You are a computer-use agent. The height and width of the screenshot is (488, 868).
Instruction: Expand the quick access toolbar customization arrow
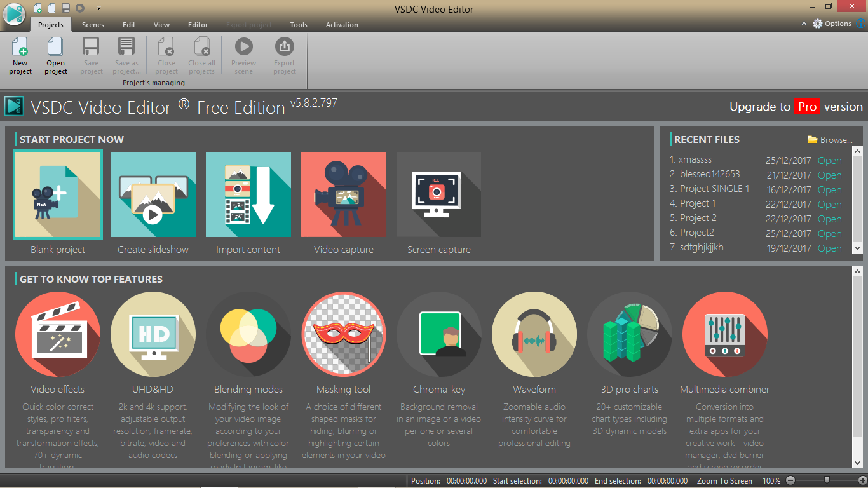click(98, 7)
